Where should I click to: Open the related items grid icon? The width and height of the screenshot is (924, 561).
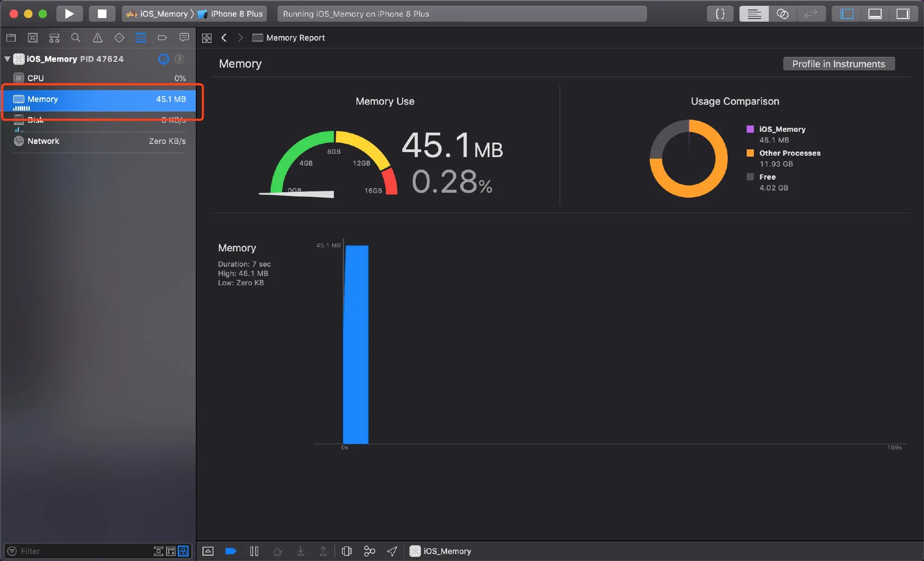(207, 38)
